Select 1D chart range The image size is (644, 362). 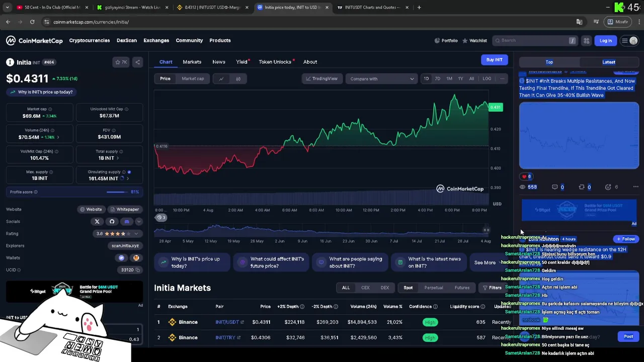[426, 78]
